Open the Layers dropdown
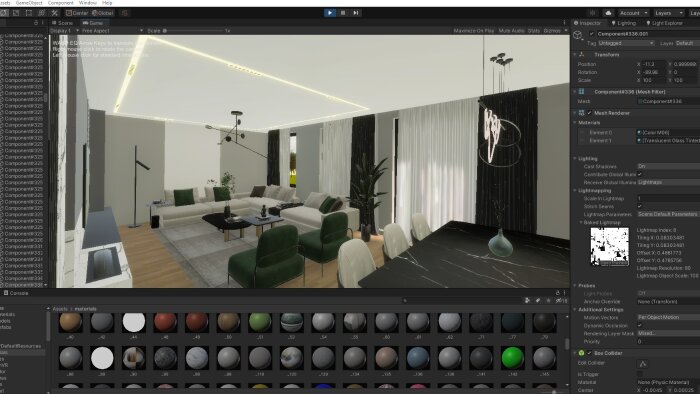The width and height of the screenshot is (700, 394). point(669,13)
